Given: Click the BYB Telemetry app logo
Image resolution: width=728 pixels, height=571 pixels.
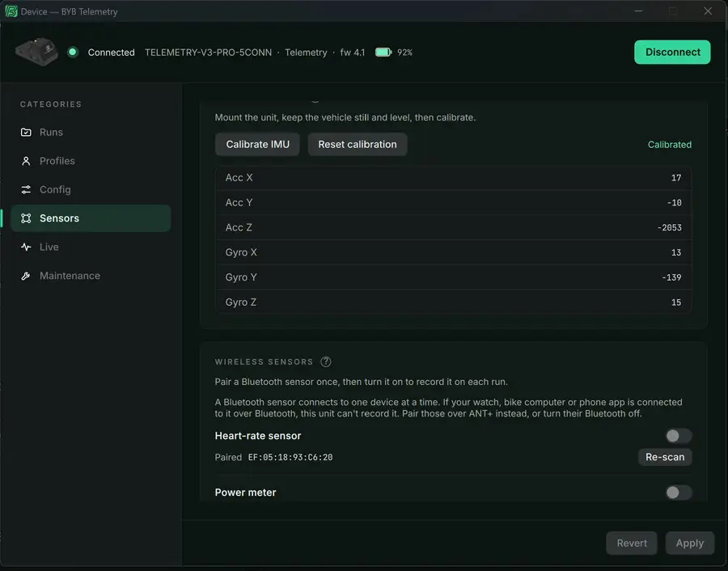Looking at the screenshot, I should pyautogui.click(x=11, y=11).
